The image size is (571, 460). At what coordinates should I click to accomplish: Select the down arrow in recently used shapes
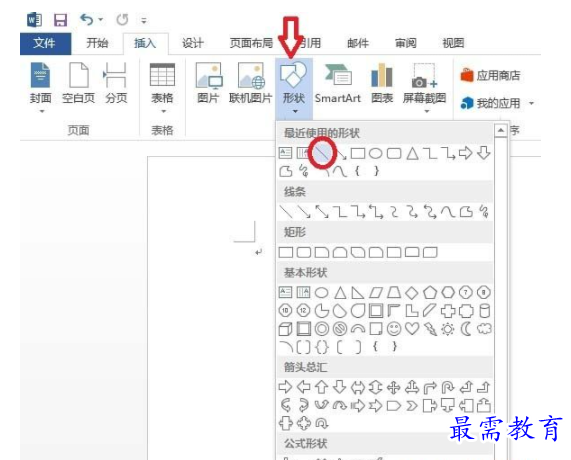(x=484, y=153)
